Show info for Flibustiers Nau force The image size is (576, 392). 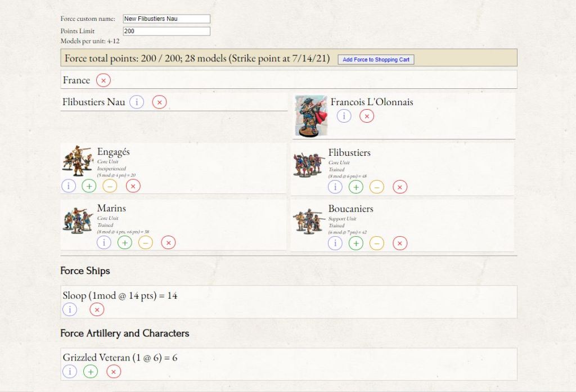tap(137, 102)
